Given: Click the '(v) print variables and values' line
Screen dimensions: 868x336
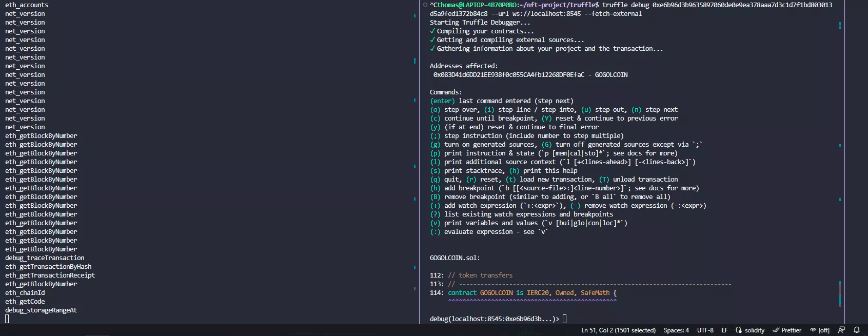Looking at the screenshot, I should (x=529, y=223).
